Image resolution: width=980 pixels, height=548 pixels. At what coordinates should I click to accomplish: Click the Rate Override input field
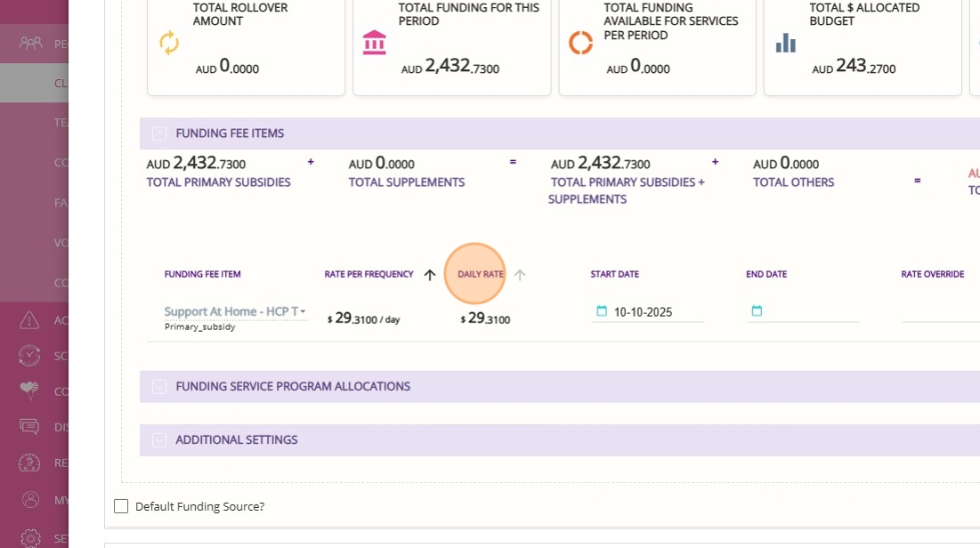coord(939,312)
